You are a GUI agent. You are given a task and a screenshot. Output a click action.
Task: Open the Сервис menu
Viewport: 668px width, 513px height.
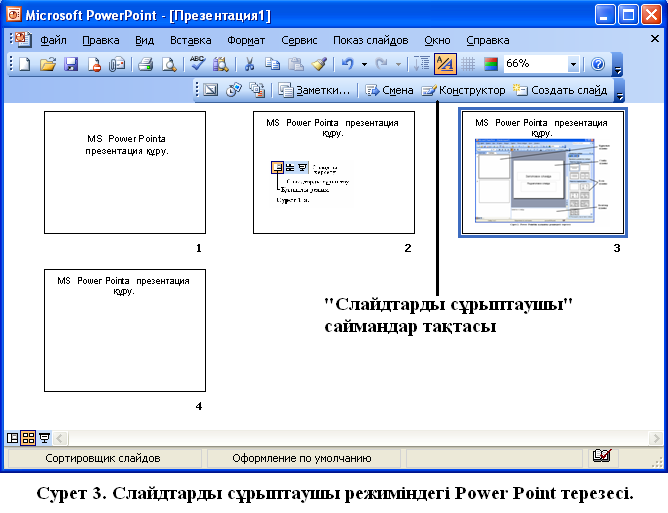coord(299,40)
